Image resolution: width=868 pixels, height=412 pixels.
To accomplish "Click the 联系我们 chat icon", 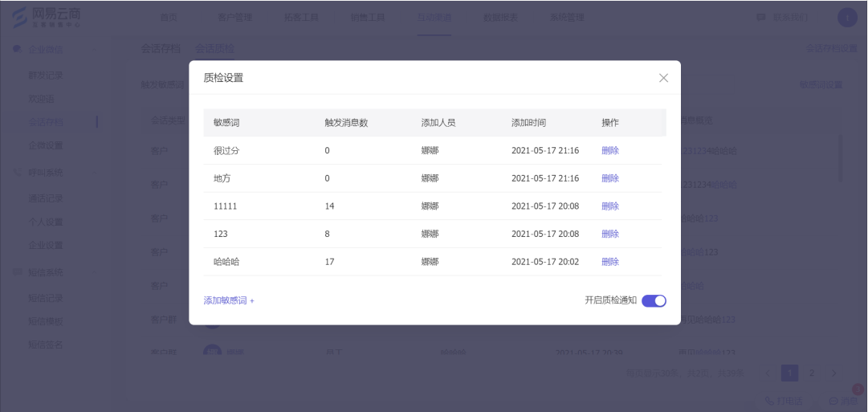I will (x=761, y=18).
